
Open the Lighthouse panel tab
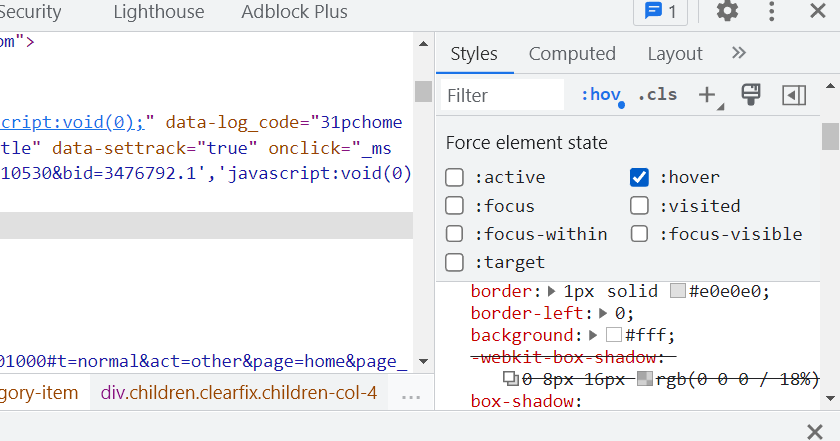point(158,12)
